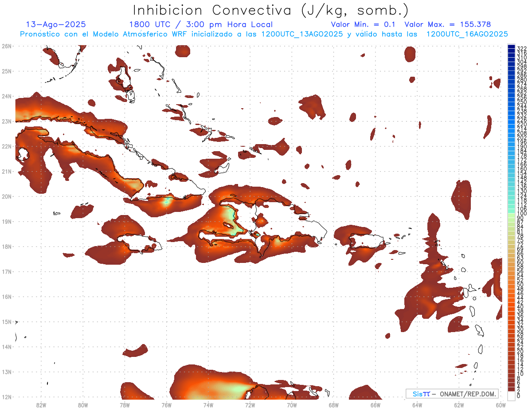Image resolution: width=532 pixels, height=411 pixels.
Task: Click the 16N latitude label
Action: (x=6, y=297)
